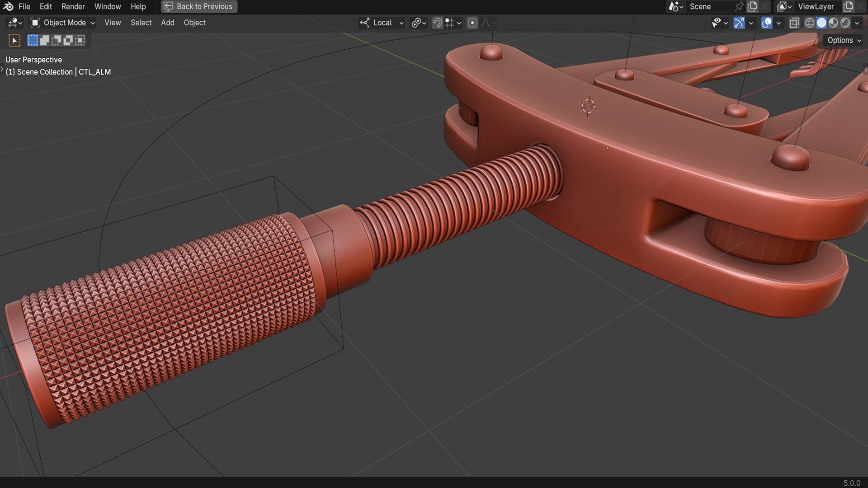The width and height of the screenshot is (868, 488).
Task: Open the File menu
Action: [24, 6]
